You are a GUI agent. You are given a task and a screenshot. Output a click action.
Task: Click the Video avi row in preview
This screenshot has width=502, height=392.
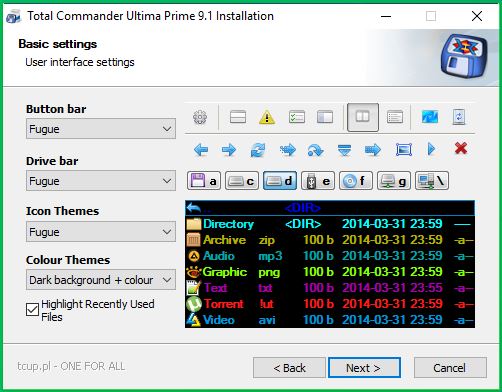[x=330, y=320]
